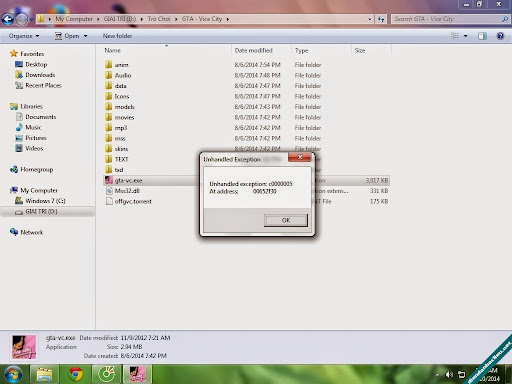
Task: Select the Audio folder icon
Action: click(109, 75)
